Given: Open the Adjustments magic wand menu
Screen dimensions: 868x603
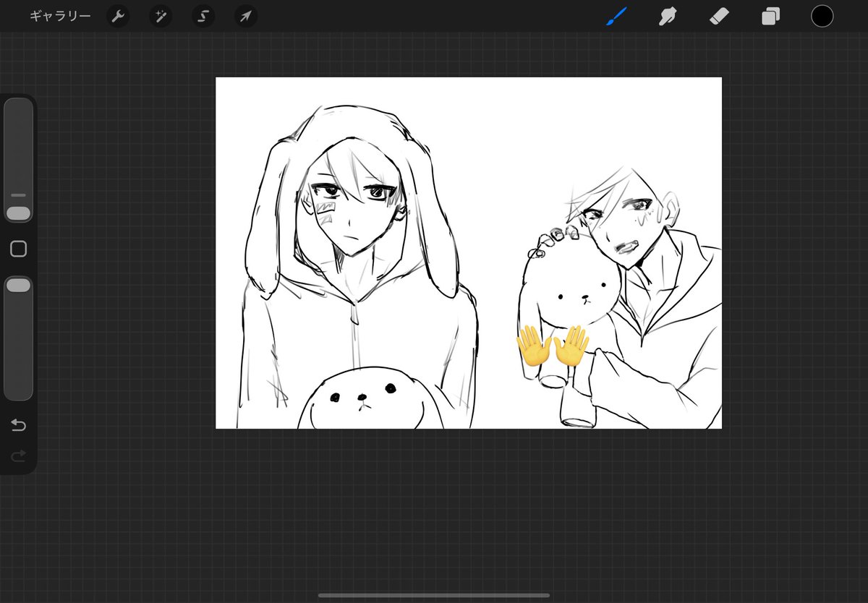Looking at the screenshot, I should (x=161, y=16).
